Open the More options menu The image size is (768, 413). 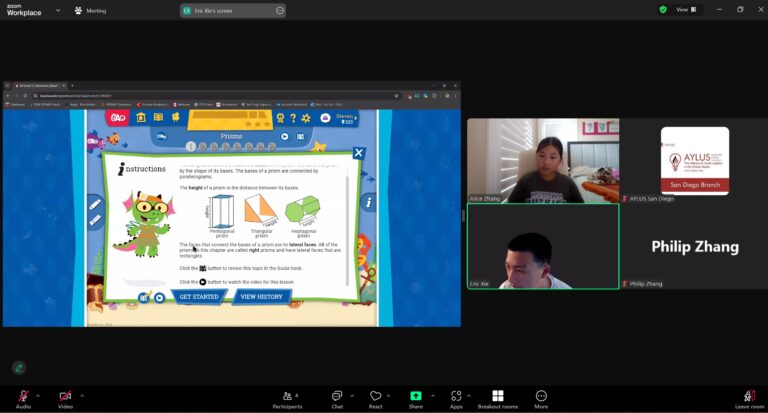point(541,399)
